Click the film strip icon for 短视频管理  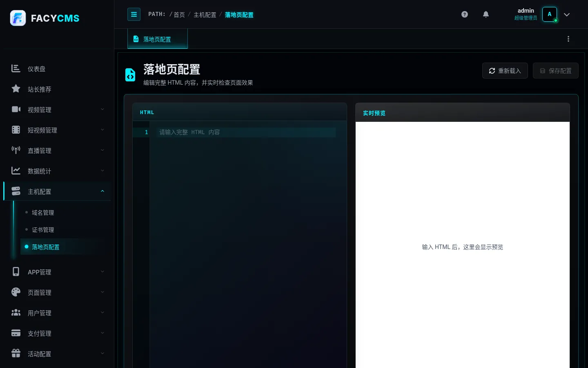click(x=16, y=130)
